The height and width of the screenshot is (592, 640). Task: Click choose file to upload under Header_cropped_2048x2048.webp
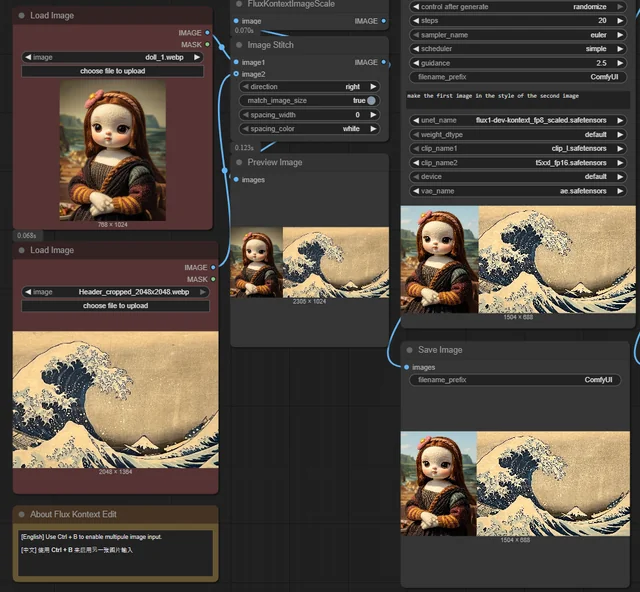[x=116, y=306]
